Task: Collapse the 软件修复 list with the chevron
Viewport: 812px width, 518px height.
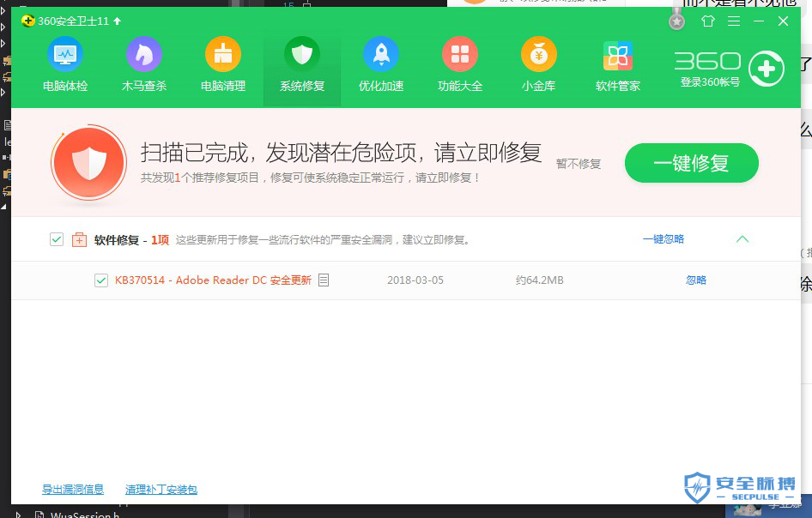Action: 742,240
